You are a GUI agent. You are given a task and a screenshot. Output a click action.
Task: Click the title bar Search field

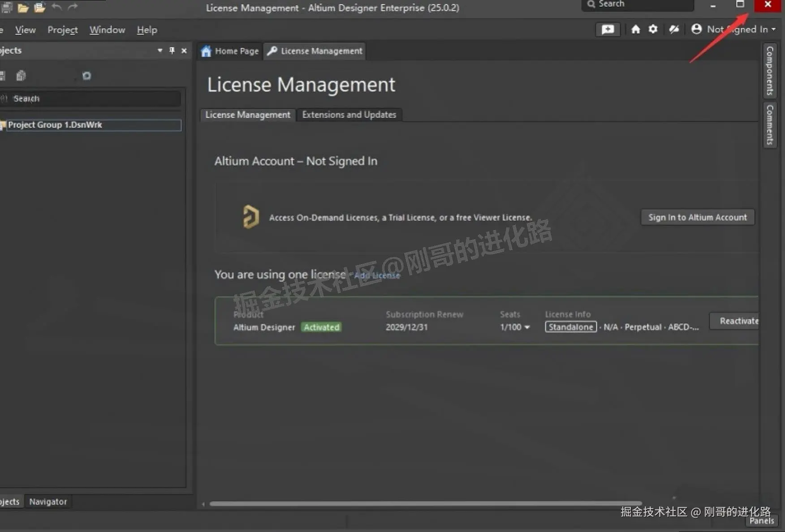[x=638, y=4]
